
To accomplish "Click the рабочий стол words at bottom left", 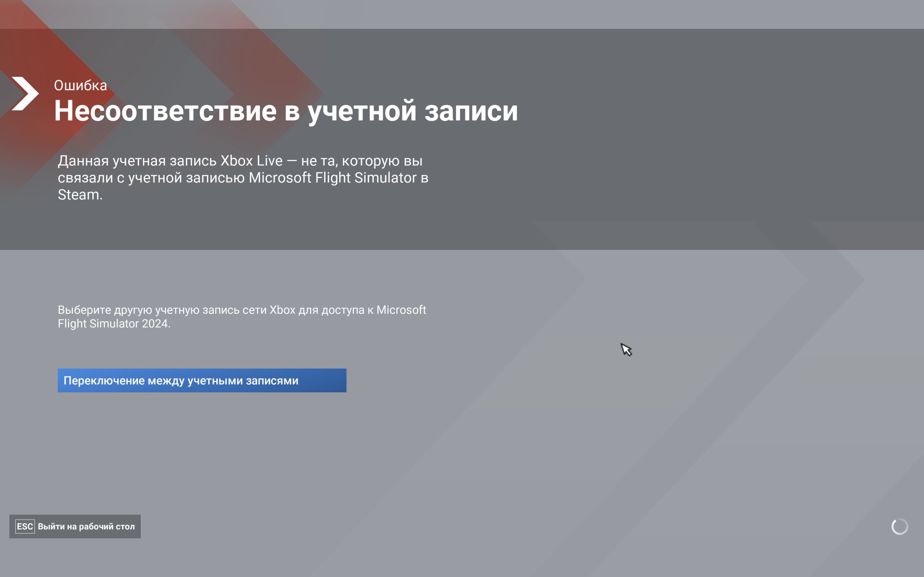I will (x=106, y=527).
